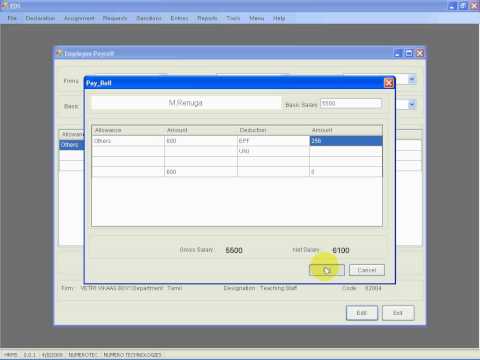Click the Amount header next to Deduction

[x=346, y=130]
